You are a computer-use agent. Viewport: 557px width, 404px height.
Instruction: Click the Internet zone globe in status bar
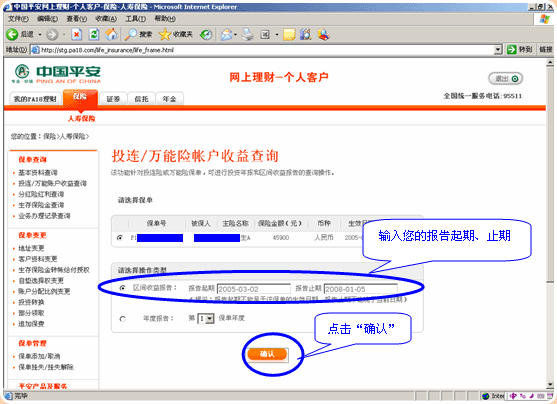click(x=486, y=396)
